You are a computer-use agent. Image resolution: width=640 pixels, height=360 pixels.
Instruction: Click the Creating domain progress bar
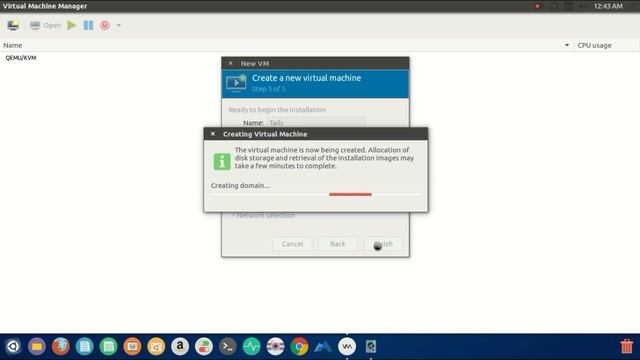click(x=316, y=194)
